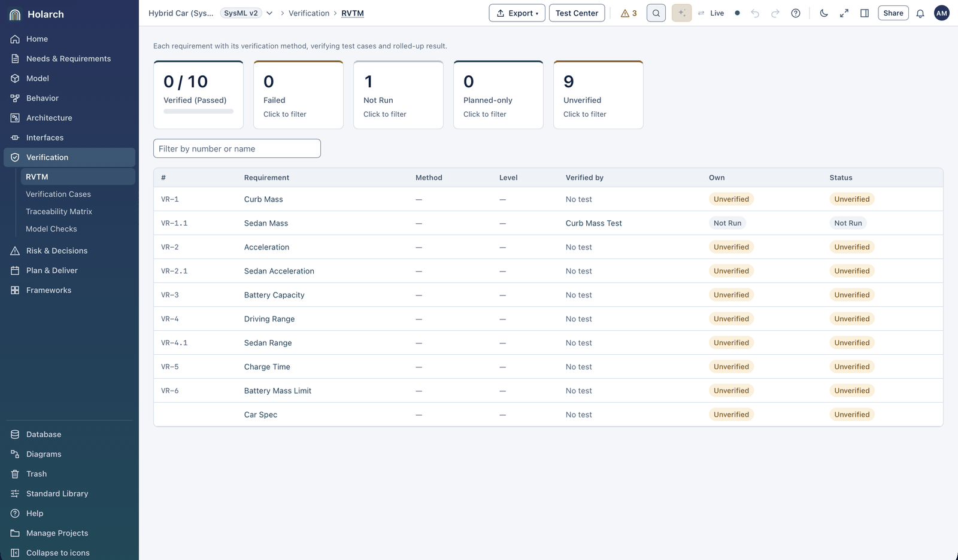Expand chevron next to SysML v2
Viewport: 958px width, 560px height.
[269, 13]
